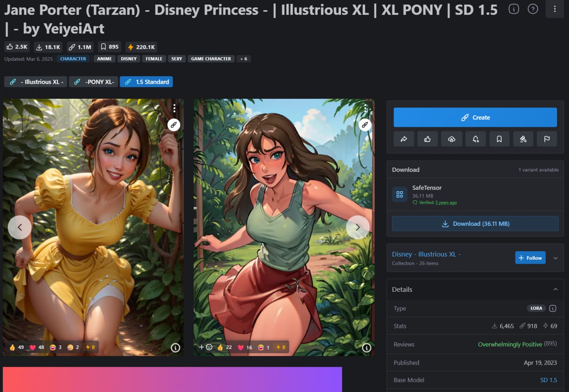Image resolution: width=569 pixels, height=392 pixels.
Task: Click the notification bell icon under Create
Action: point(476,139)
